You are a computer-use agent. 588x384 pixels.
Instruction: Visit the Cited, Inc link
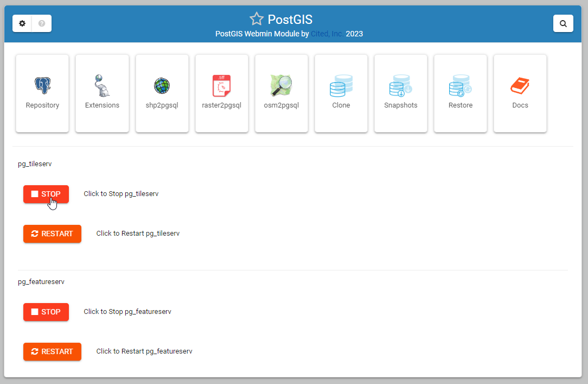pyautogui.click(x=325, y=34)
